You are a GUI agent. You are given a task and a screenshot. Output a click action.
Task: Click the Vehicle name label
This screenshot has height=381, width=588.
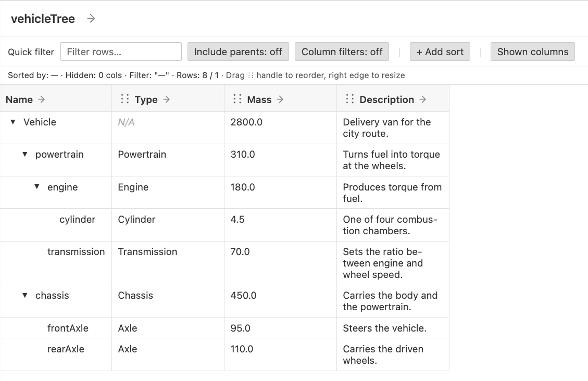[x=40, y=122]
